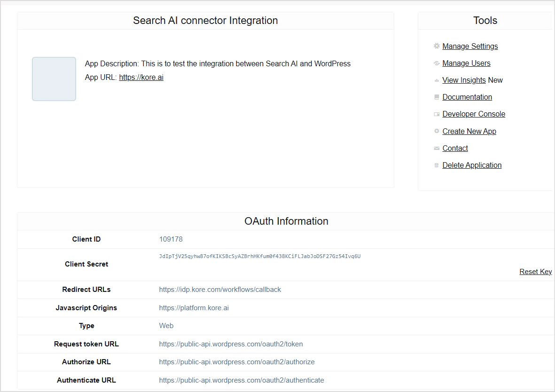Click Reset Key to regenerate the Client Secret

[535, 271]
